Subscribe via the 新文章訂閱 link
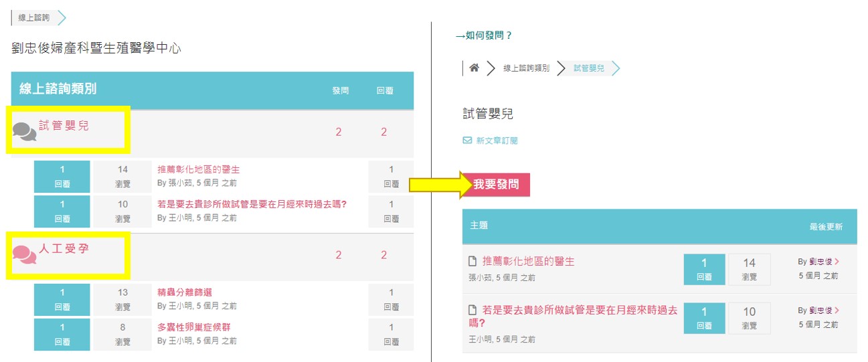The width and height of the screenshot is (868, 362). pos(497,141)
